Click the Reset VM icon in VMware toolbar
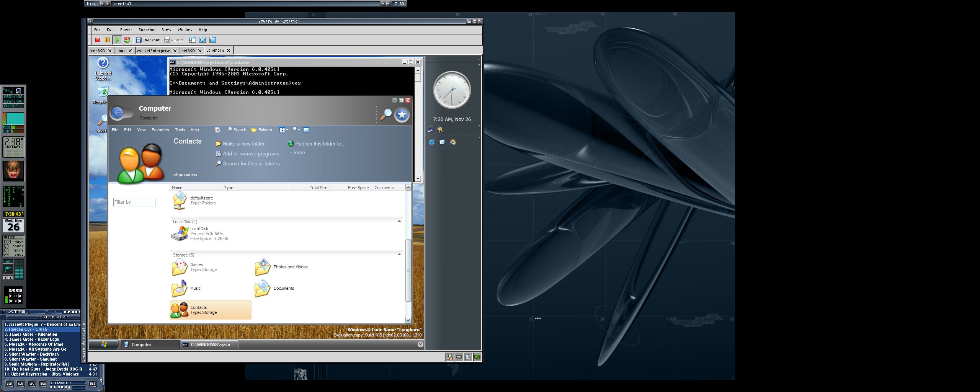 [x=127, y=40]
